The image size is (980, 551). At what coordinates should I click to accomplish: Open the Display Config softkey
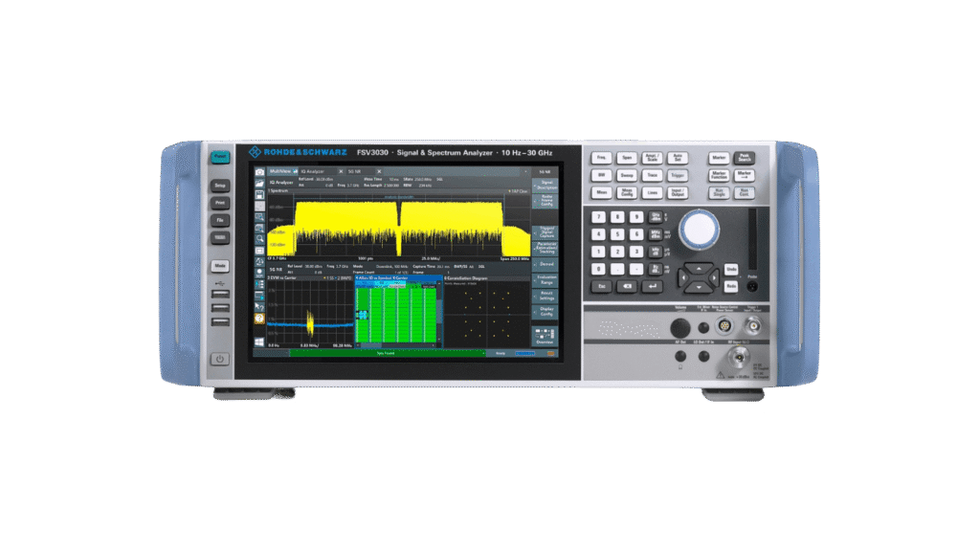tap(546, 311)
